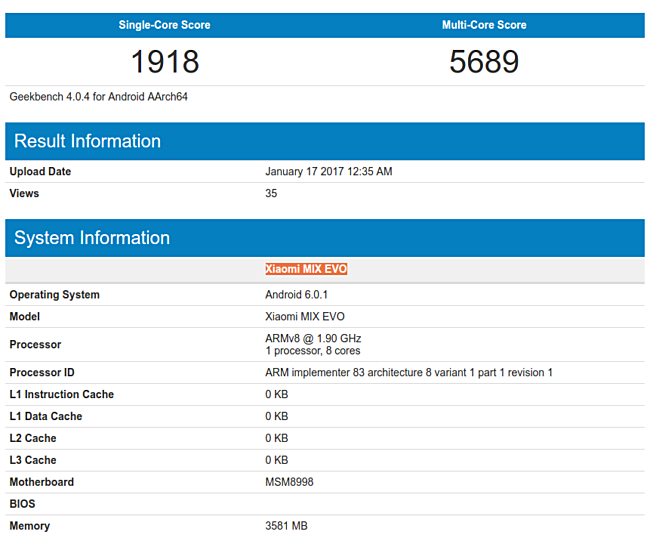
Task: Click the MSM8998 motherboard value
Action: pos(290,482)
